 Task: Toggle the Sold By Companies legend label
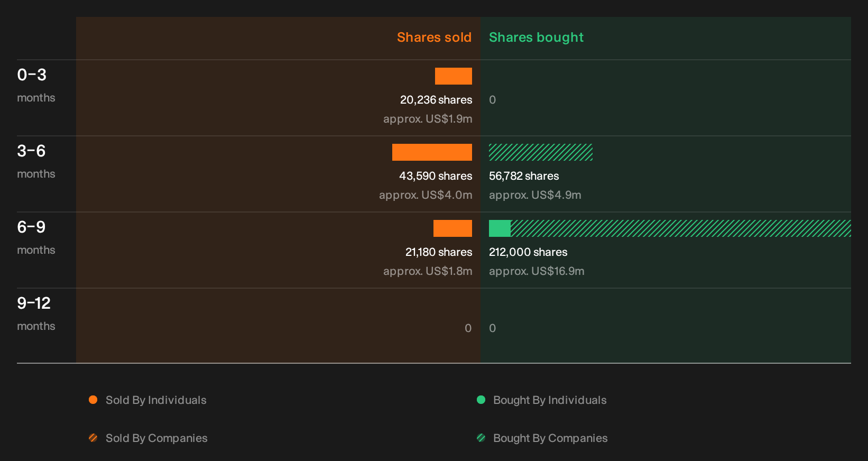coord(156,438)
